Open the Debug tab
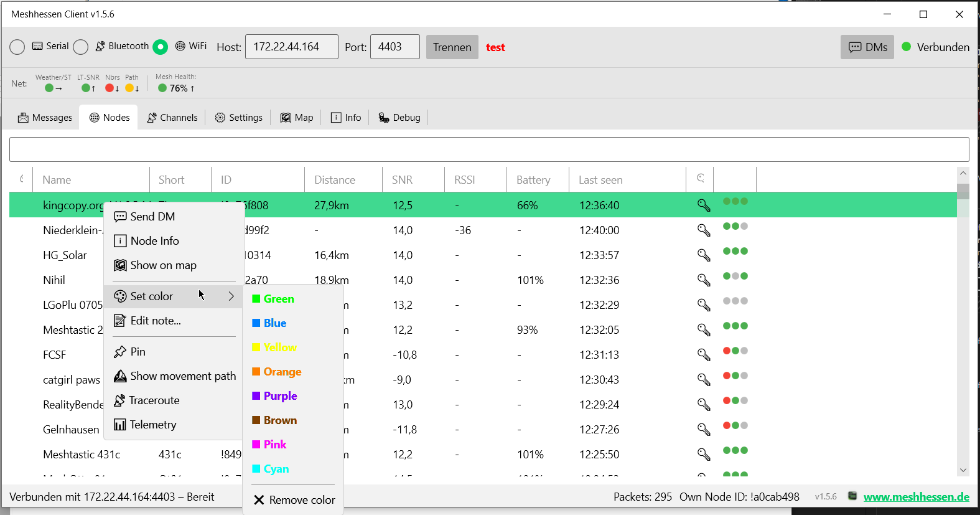 pos(399,118)
